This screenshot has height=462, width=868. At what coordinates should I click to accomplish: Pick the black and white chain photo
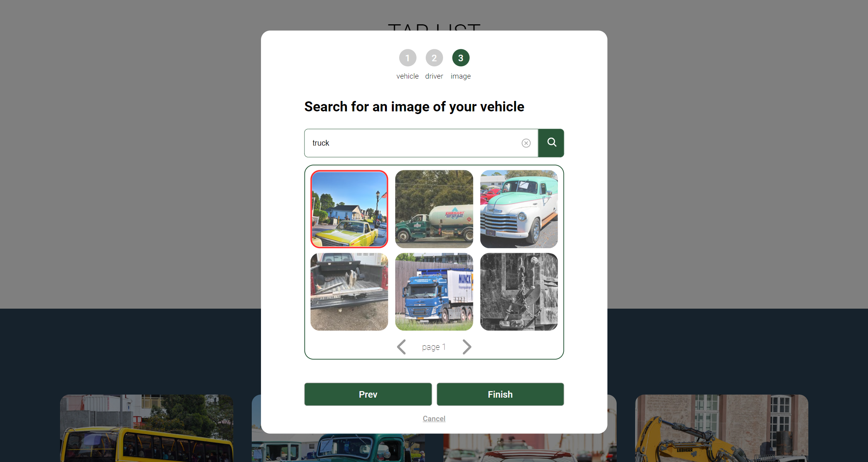[x=518, y=292]
